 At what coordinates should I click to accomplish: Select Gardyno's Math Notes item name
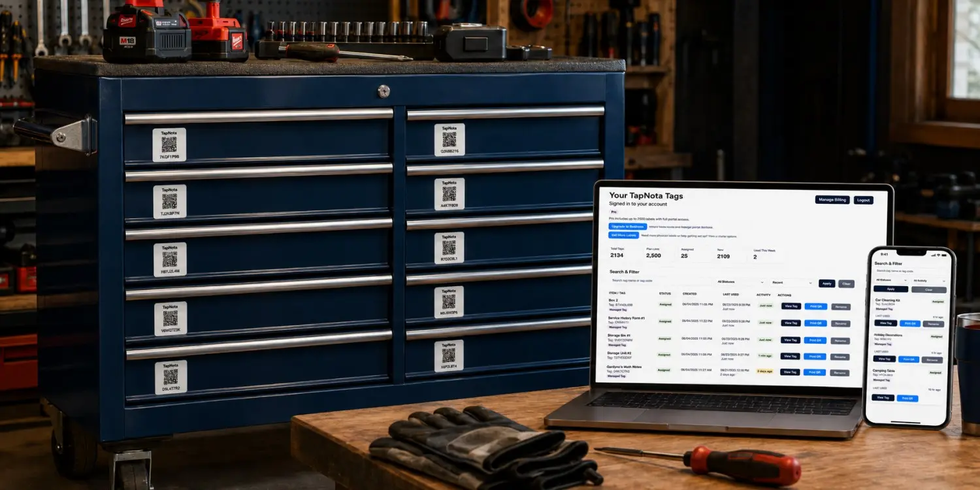(x=624, y=367)
